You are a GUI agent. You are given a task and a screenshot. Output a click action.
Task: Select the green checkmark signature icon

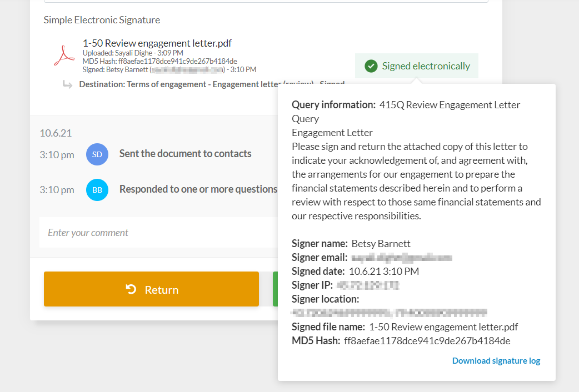pyautogui.click(x=372, y=66)
